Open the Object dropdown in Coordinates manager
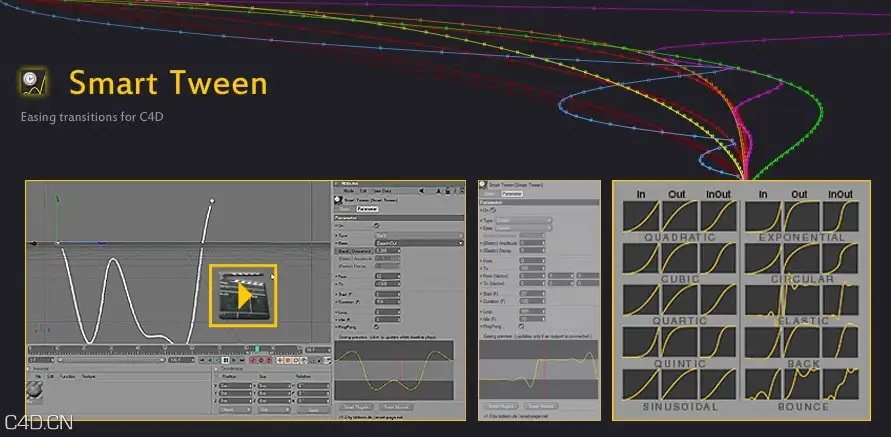This screenshot has height=437, width=891. tap(235, 409)
